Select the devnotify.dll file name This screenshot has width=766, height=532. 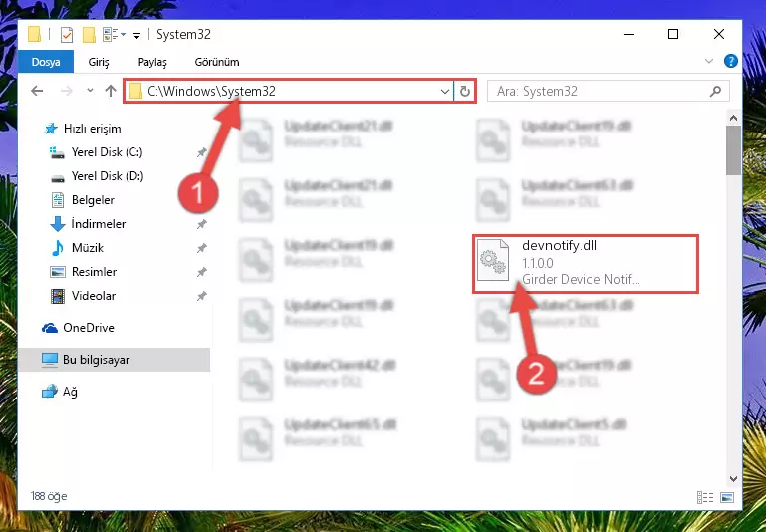coord(560,246)
